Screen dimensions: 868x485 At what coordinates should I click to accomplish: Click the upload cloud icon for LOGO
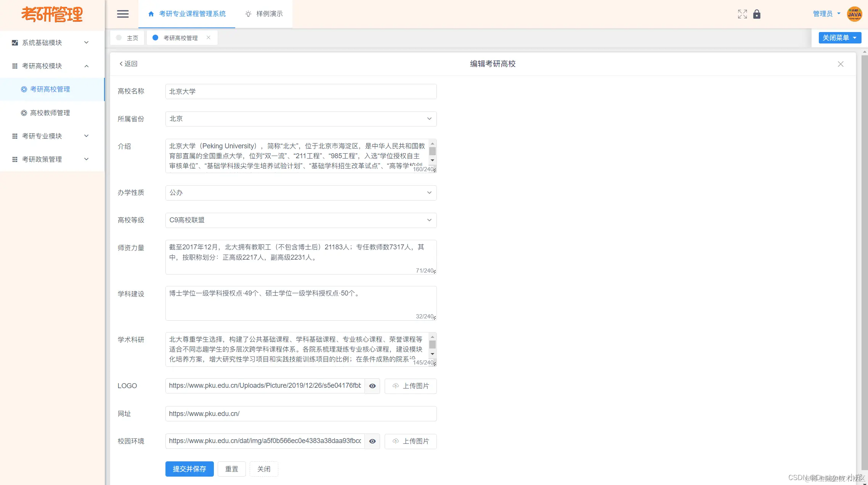[395, 386]
